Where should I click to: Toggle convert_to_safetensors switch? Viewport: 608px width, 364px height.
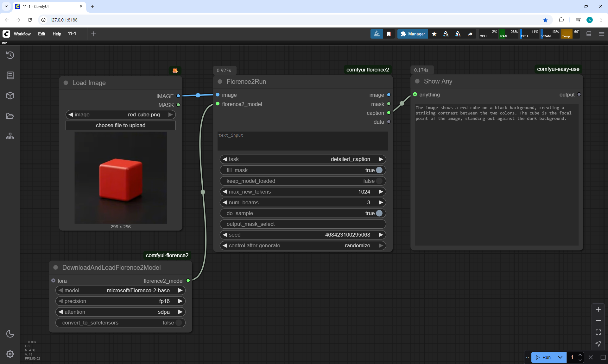click(x=179, y=323)
